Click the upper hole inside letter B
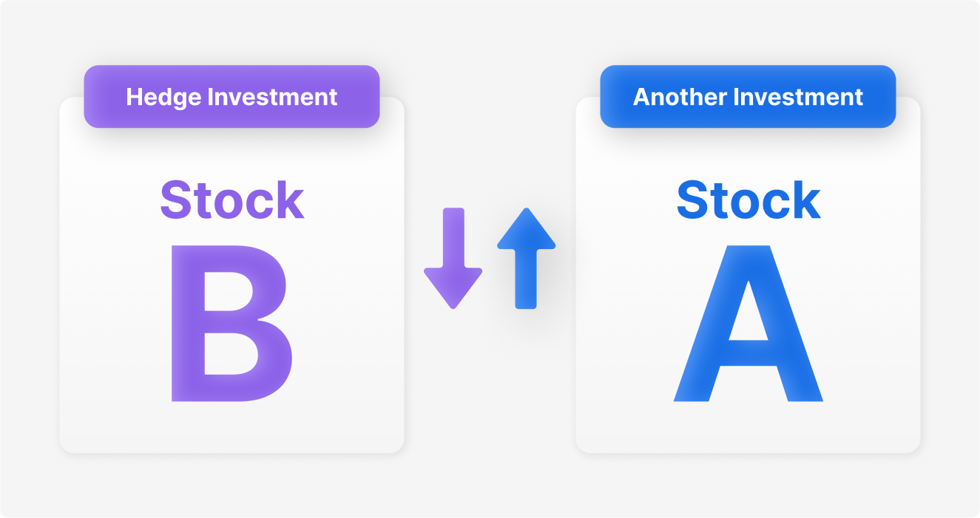The image size is (980, 518). coord(227,289)
